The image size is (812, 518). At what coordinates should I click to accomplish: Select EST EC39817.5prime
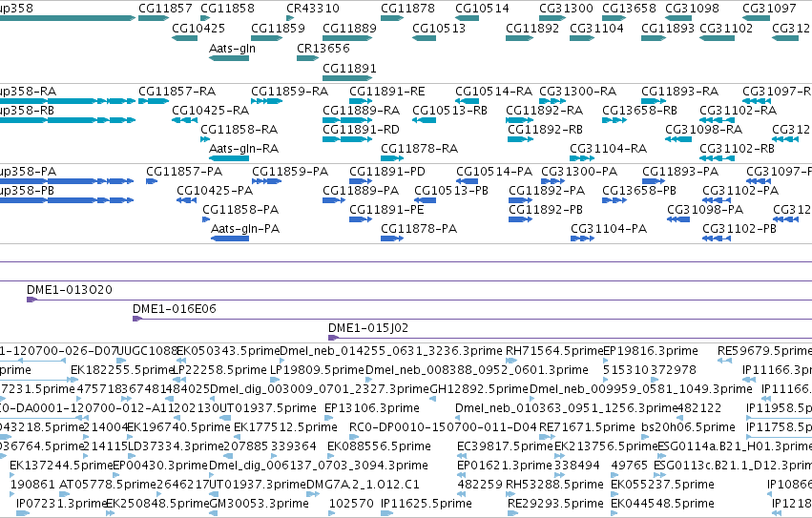506,446
